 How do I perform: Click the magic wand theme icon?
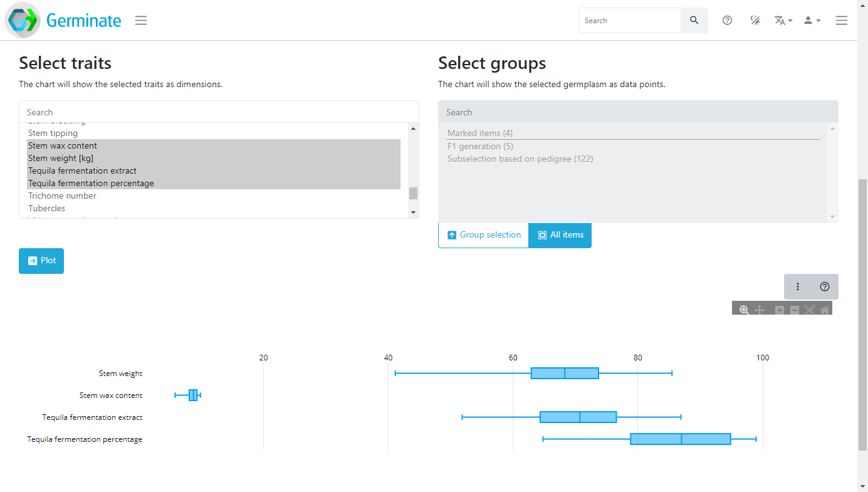point(755,21)
